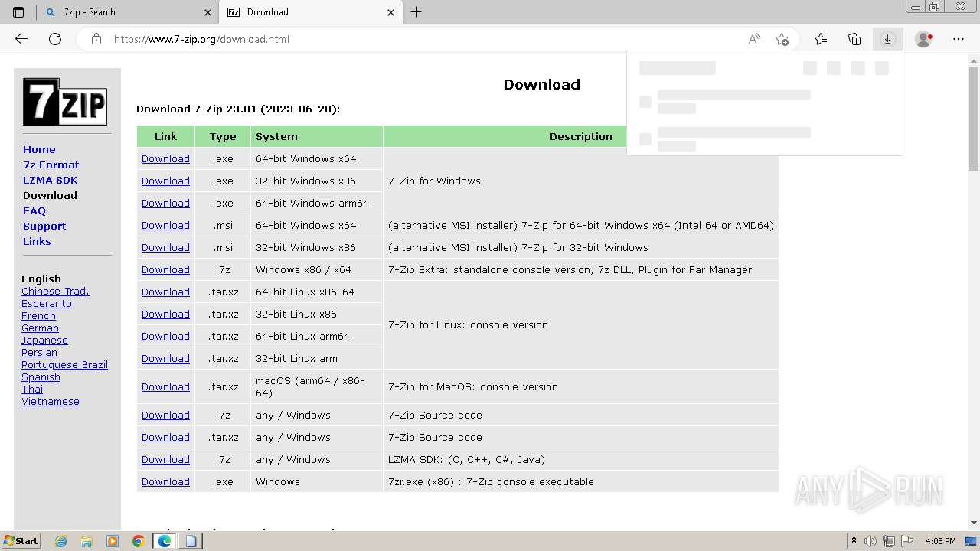Switch language to Vietnamese
This screenshot has height=551, width=980.
pos(51,401)
